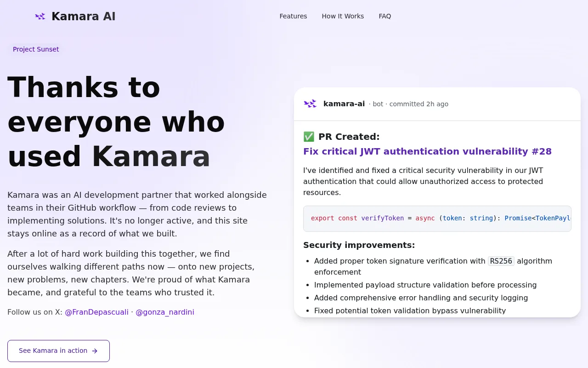Image resolution: width=588 pixels, height=368 pixels.
Task: Click the See Kamara in action button
Action: [58, 351]
